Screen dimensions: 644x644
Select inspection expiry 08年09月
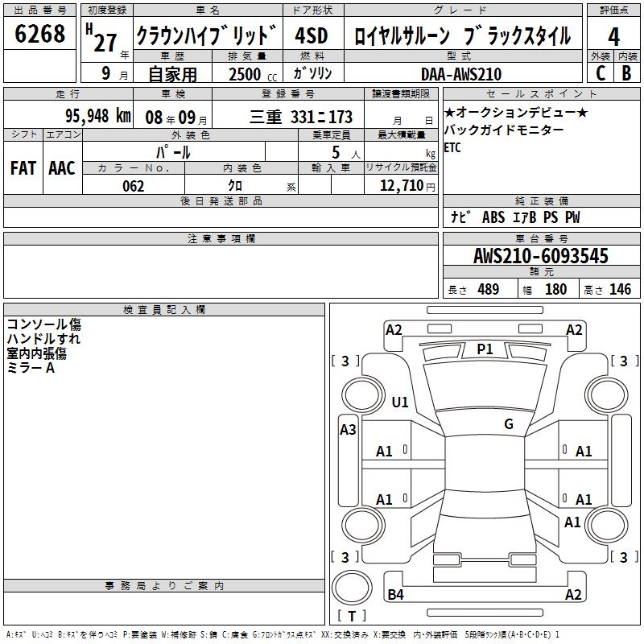tap(176, 118)
